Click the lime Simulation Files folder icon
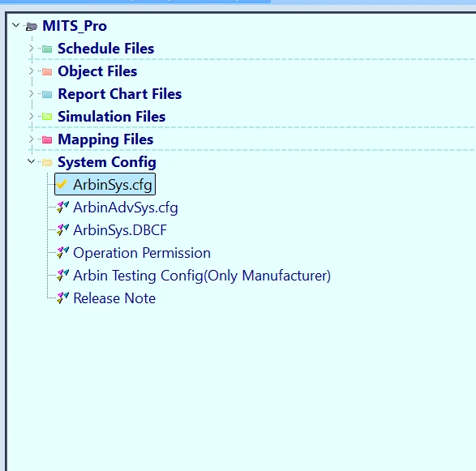Viewport: 476px width, 471px height. pos(47,117)
